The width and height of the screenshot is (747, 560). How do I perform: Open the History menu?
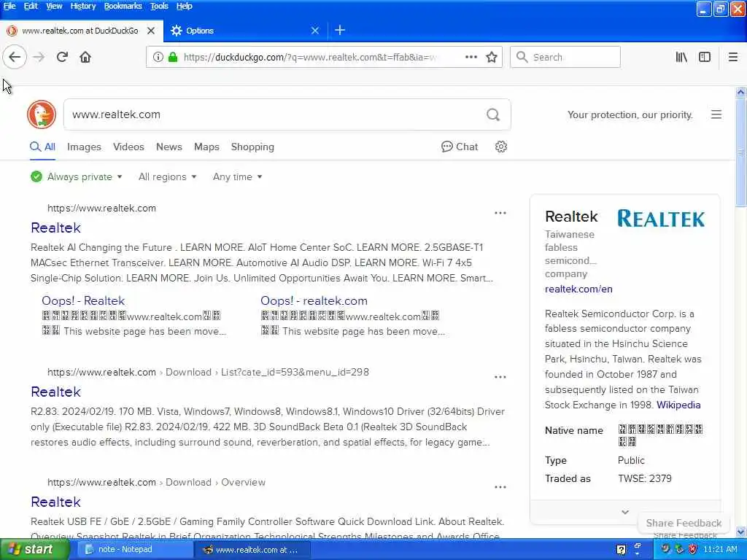tap(83, 6)
